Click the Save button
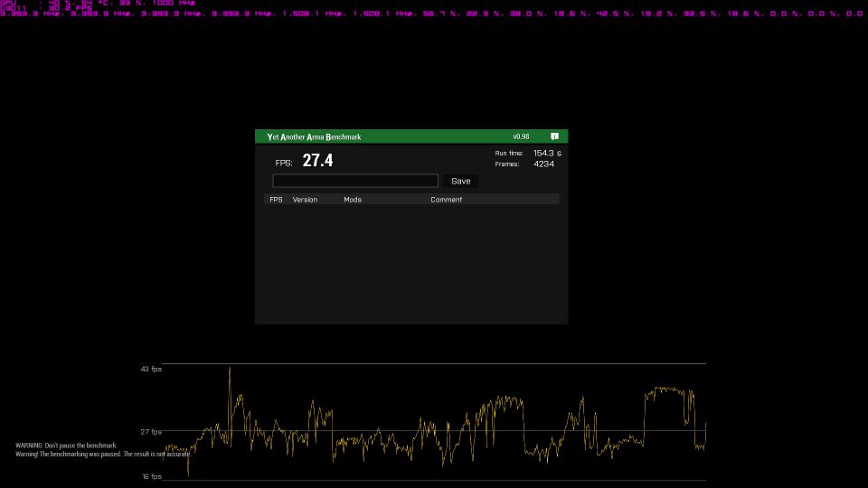The height and width of the screenshot is (488, 868). (x=460, y=181)
